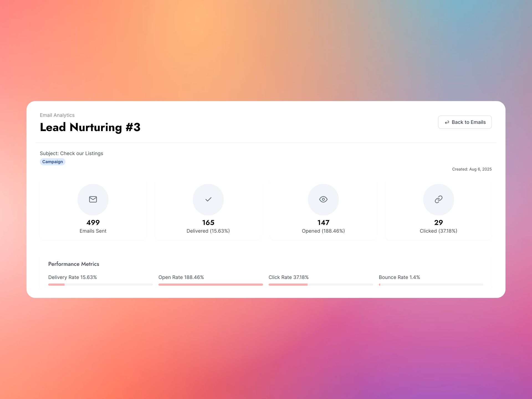Click the link chain icon above Clicked

(x=439, y=199)
